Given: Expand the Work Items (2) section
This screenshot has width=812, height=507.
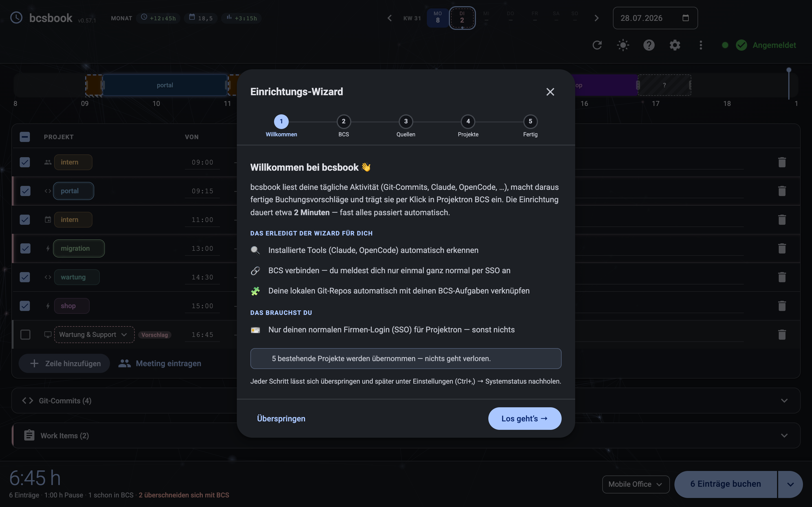Looking at the screenshot, I should click(406, 435).
